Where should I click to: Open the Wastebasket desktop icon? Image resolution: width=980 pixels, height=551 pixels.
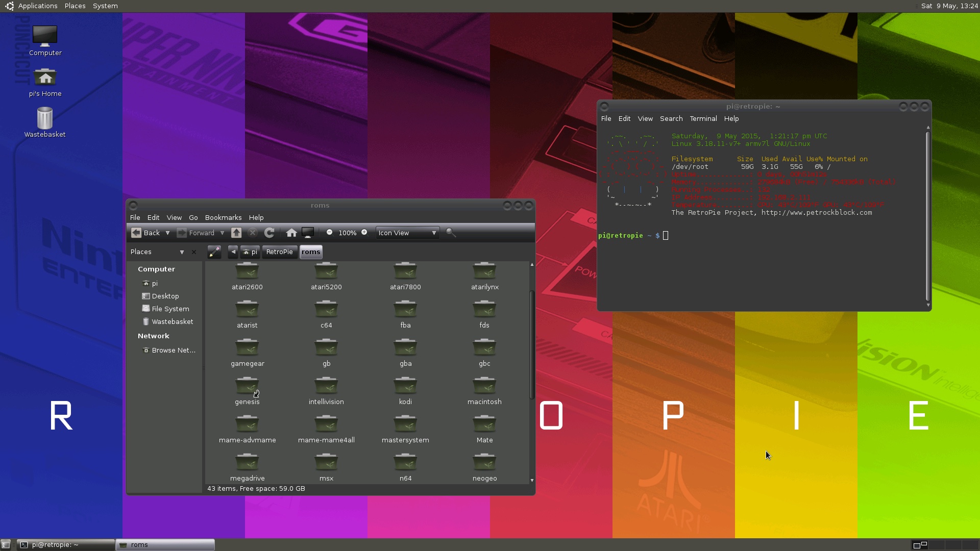click(x=44, y=121)
